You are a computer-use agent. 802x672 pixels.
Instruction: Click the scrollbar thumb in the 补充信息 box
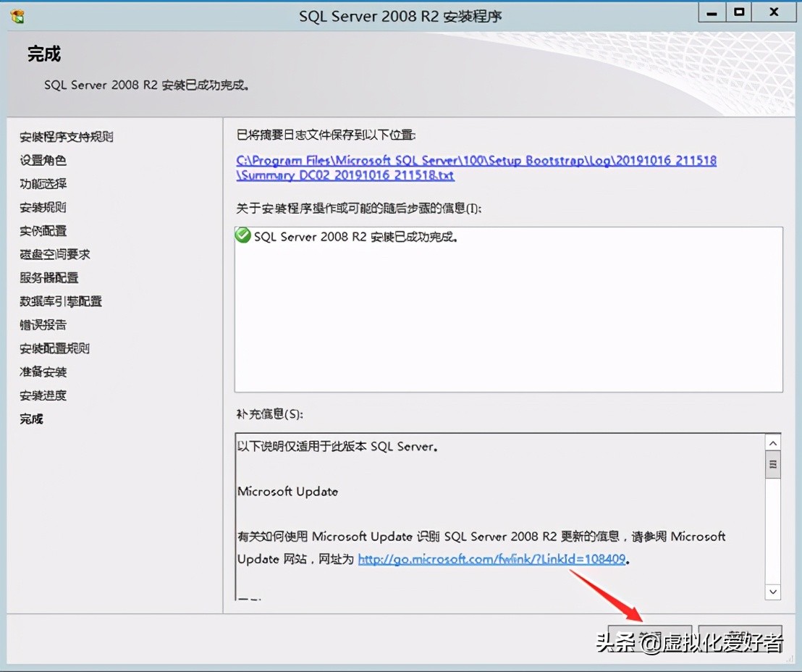[x=773, y=464]
